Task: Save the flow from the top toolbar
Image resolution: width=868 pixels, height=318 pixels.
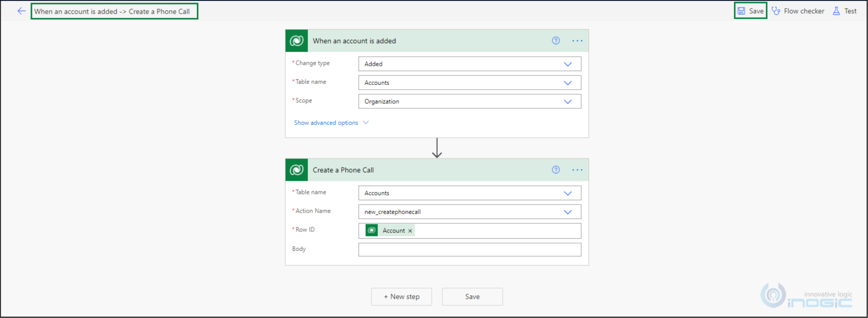Action: click(x=750, y=11)
